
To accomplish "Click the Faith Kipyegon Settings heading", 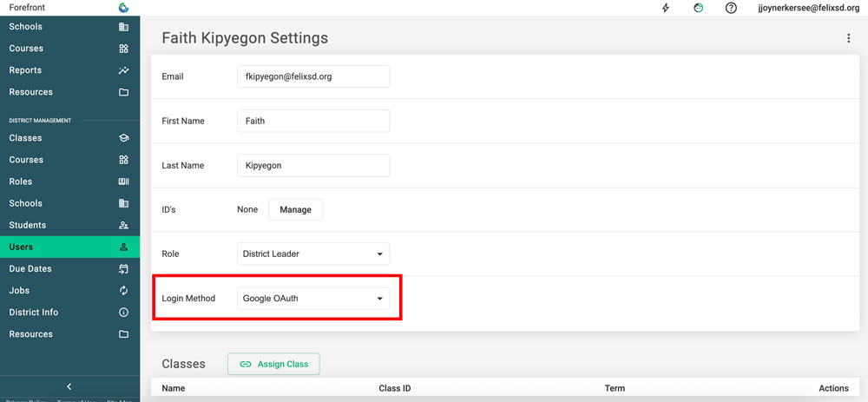I will [245, 38].
